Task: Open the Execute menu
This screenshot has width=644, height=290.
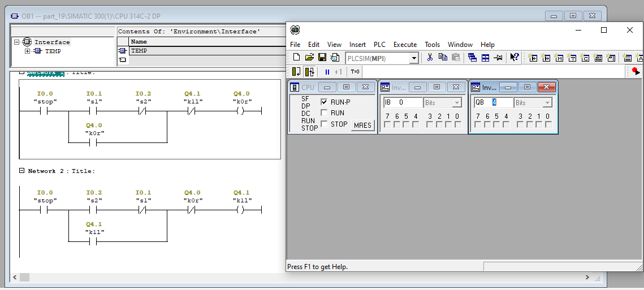Action: click(405, 44)
